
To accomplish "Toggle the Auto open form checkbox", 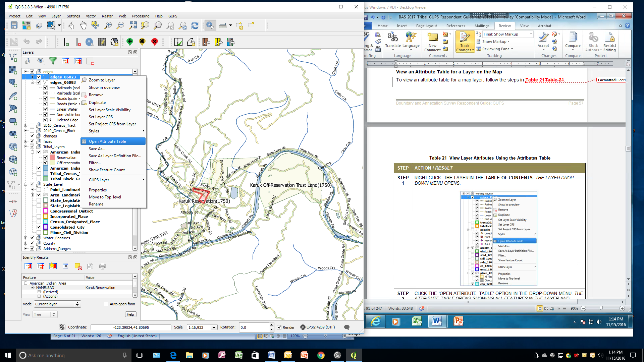I will pyautogui.click(x=106, y=304).
